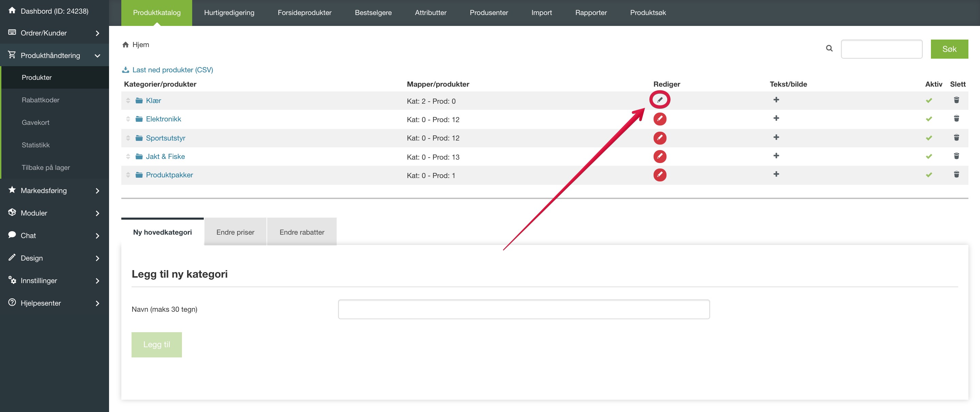Switch to the Hurtigredigering tab

click(x=229, y=13)
